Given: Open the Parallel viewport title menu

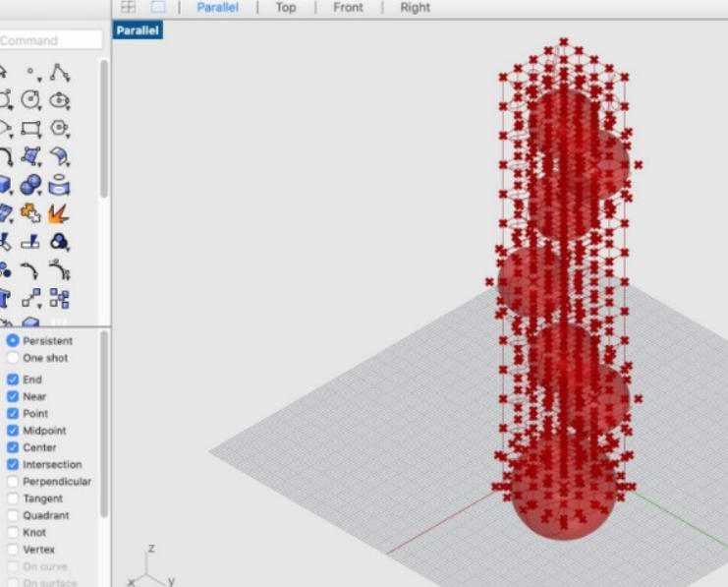Looking at the screenshot, I should point(138,30).
